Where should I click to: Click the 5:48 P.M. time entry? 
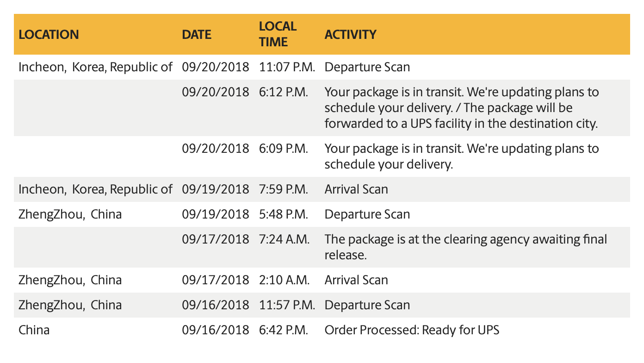pos(283,214)
